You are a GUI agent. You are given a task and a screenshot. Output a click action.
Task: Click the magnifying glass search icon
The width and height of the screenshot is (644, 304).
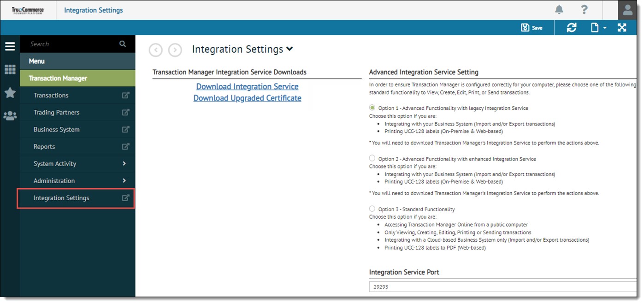123,44
